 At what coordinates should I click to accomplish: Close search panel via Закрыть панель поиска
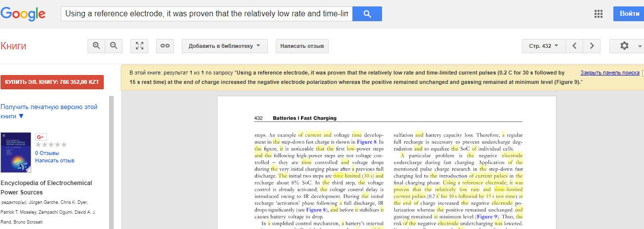pos(609,73)
